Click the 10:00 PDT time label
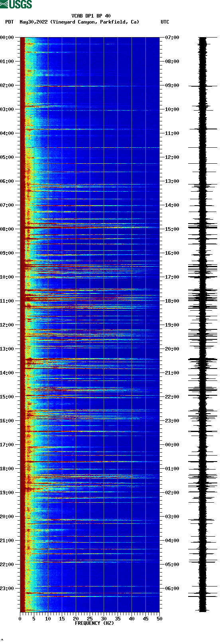Viewport: 220px width, 644px height. coord(7,277)
